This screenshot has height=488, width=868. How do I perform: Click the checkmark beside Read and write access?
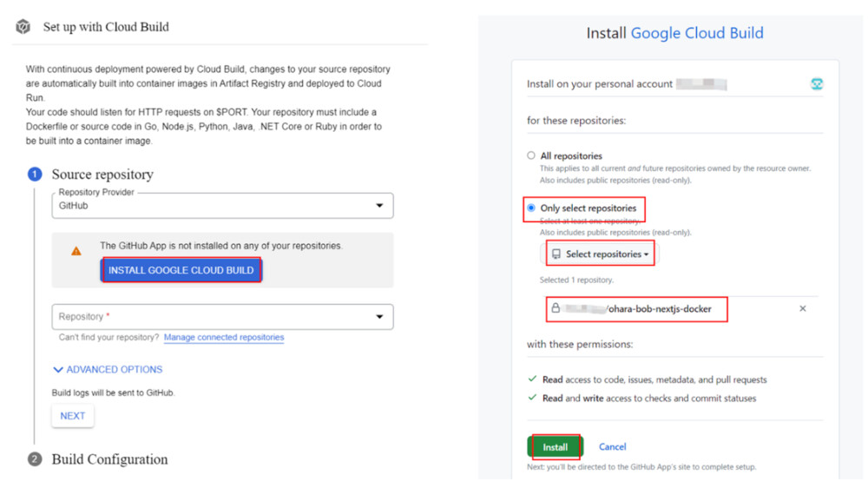tap(532, 399)
